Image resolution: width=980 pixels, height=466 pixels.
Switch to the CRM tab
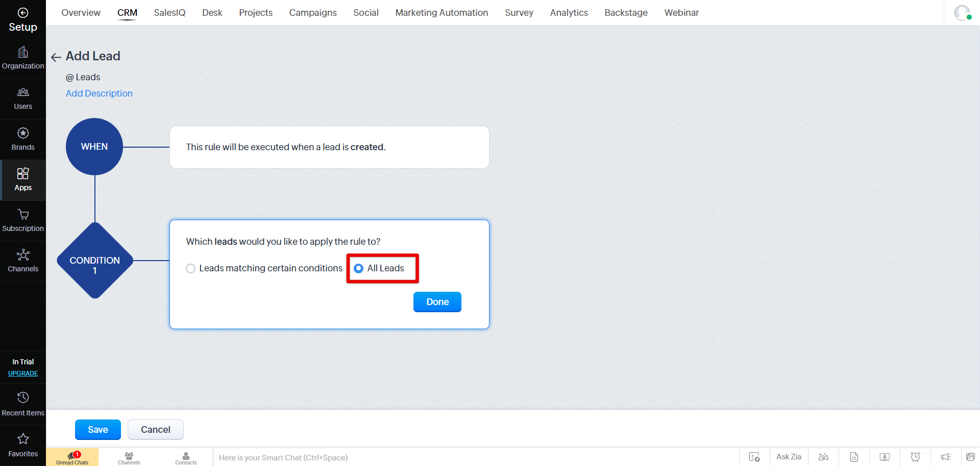tap(127, 13)
